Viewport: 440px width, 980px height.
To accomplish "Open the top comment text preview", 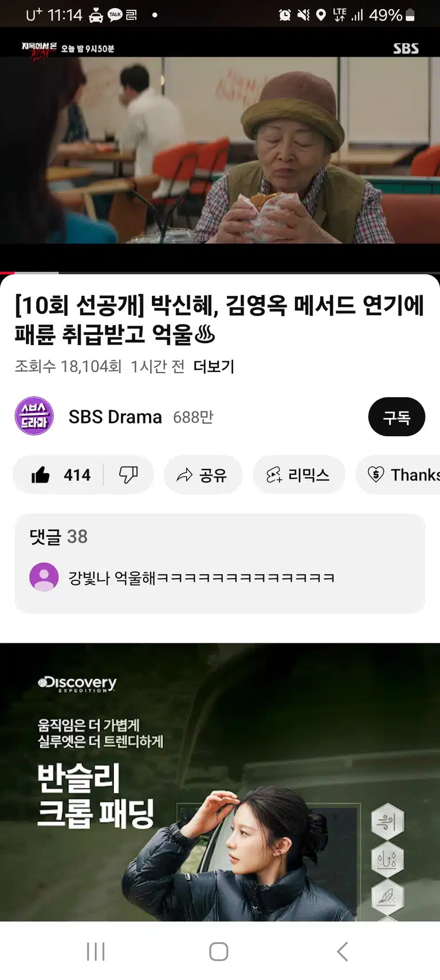I will click(202, 578).
